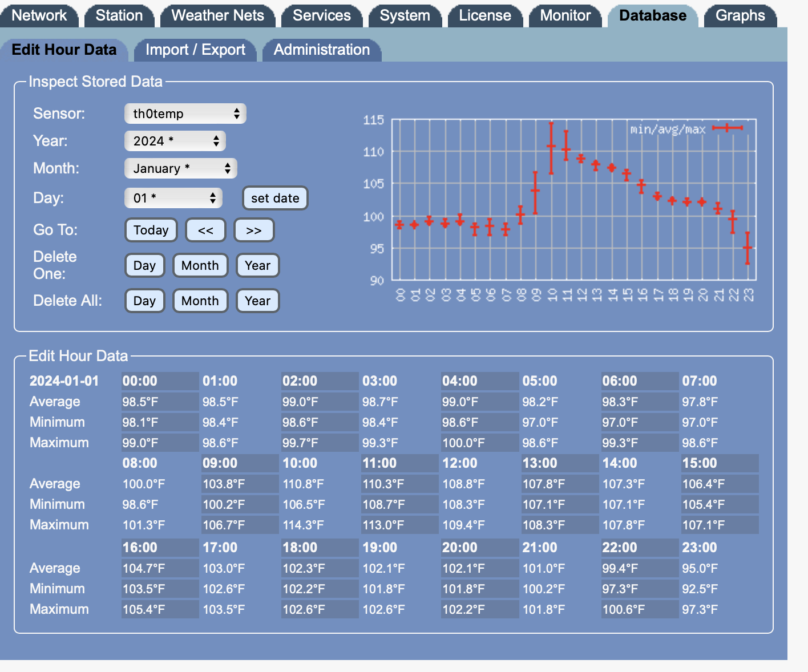Edit 09:00 Average value 103.8°F

click(240, 484)
